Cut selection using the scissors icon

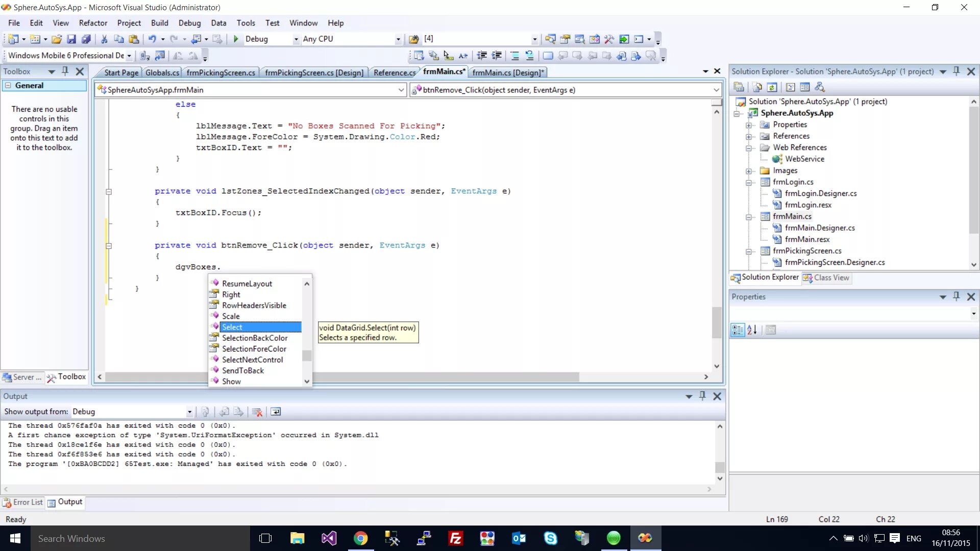point(104,39)
